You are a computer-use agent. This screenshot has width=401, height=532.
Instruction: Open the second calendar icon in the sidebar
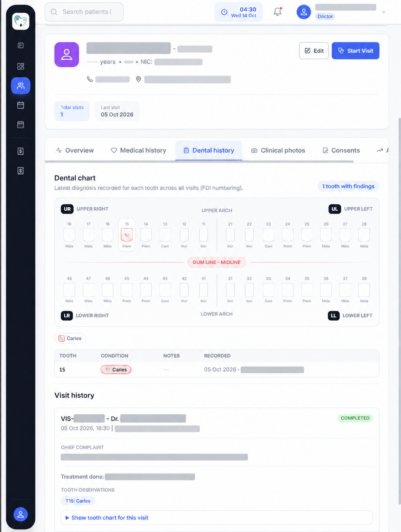tap(21, 125)
